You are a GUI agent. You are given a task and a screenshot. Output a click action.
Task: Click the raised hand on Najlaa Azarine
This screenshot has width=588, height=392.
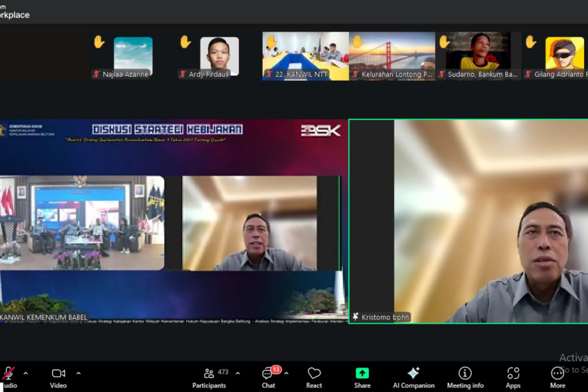(x=99, y=42)
